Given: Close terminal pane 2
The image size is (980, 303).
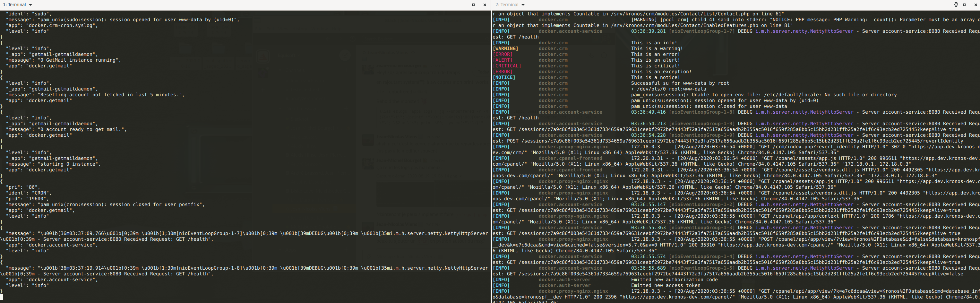Looking at the screenshot, I should (976, 5).
